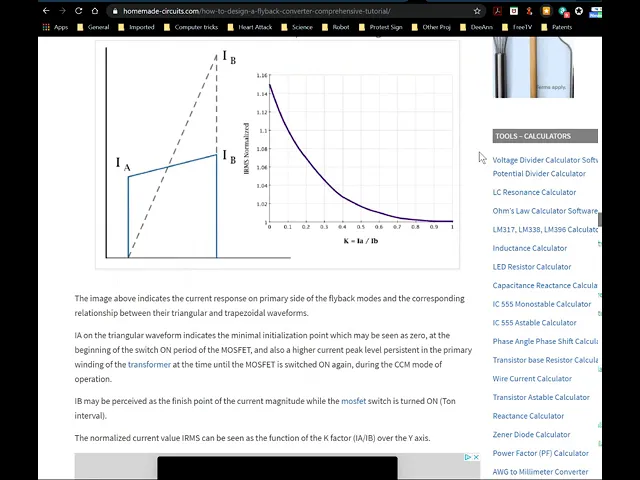
Task: Click the AdChoices icon on the ad
Action: (x=468, y=457)
